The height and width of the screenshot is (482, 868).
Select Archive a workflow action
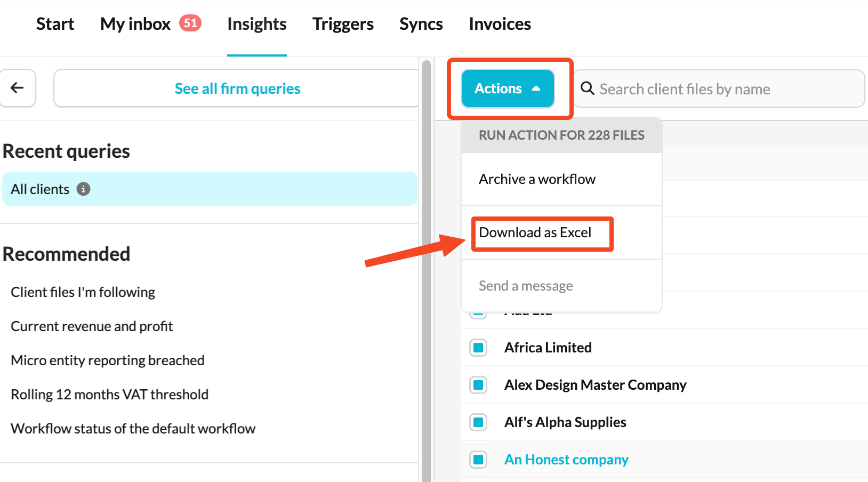point(537,179)
